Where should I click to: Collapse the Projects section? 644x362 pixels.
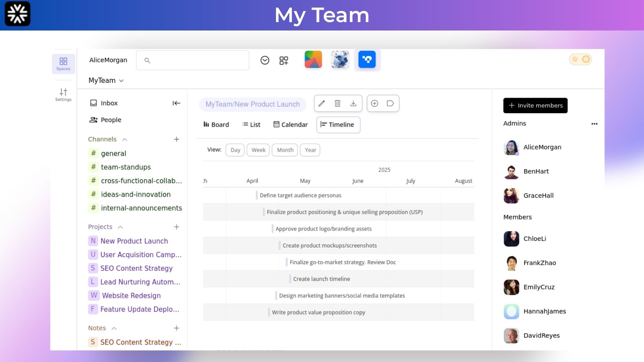(x=120, y=227)
